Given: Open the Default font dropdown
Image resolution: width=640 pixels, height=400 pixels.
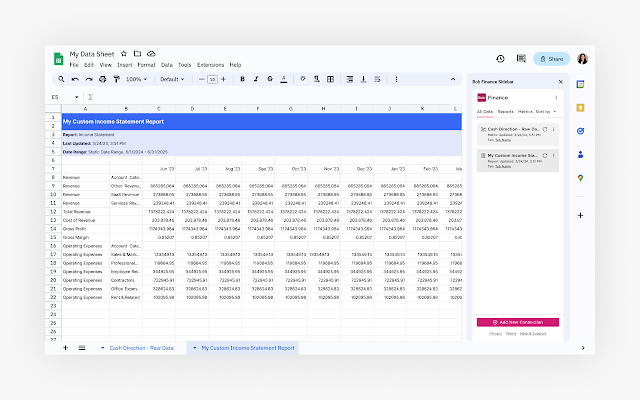Looking at the screenshot, I should point(172,79).
